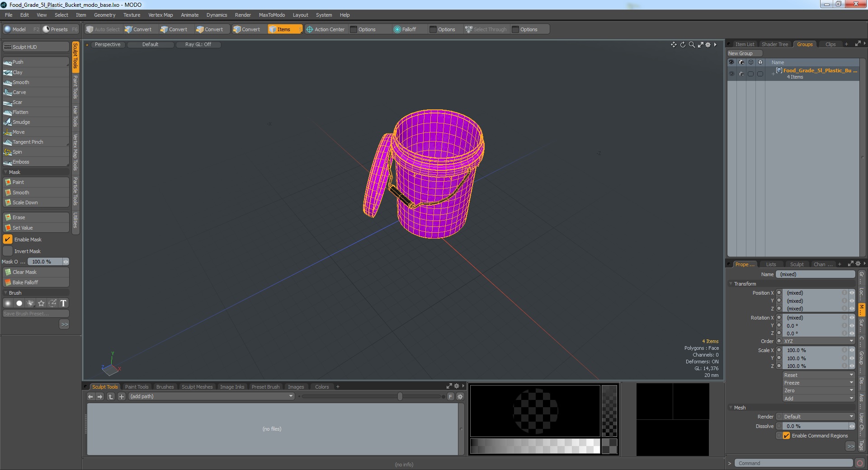Open the Reset transform dropdown
This screenshot has width=868, height=470.
pos(818,375)
